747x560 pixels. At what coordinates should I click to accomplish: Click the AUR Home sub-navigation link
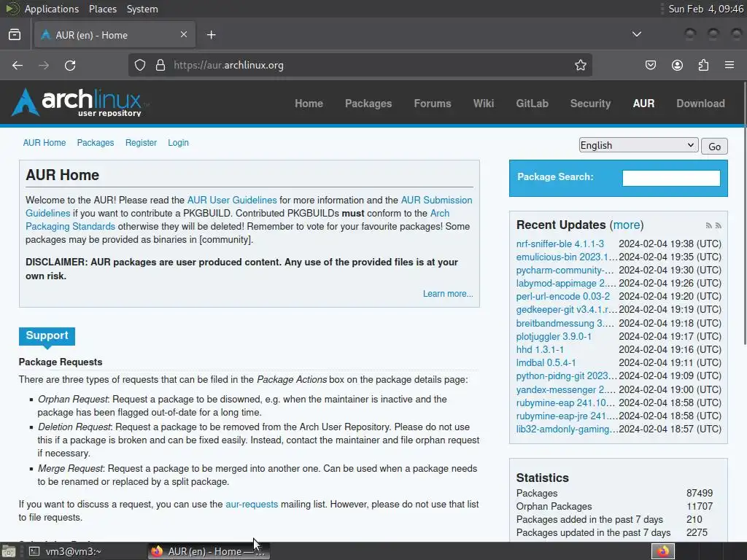(x=44, y=143)
